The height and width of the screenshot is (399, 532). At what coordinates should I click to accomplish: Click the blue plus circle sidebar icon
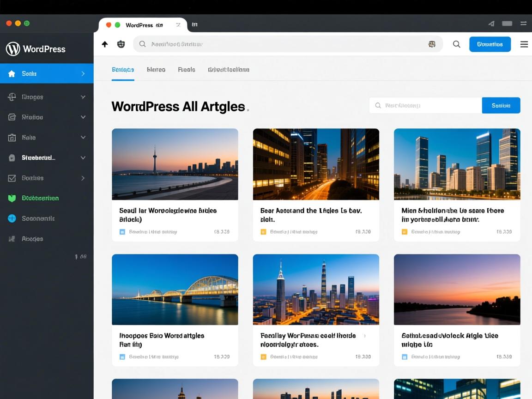pyautogui.click(x=12, y=218)
